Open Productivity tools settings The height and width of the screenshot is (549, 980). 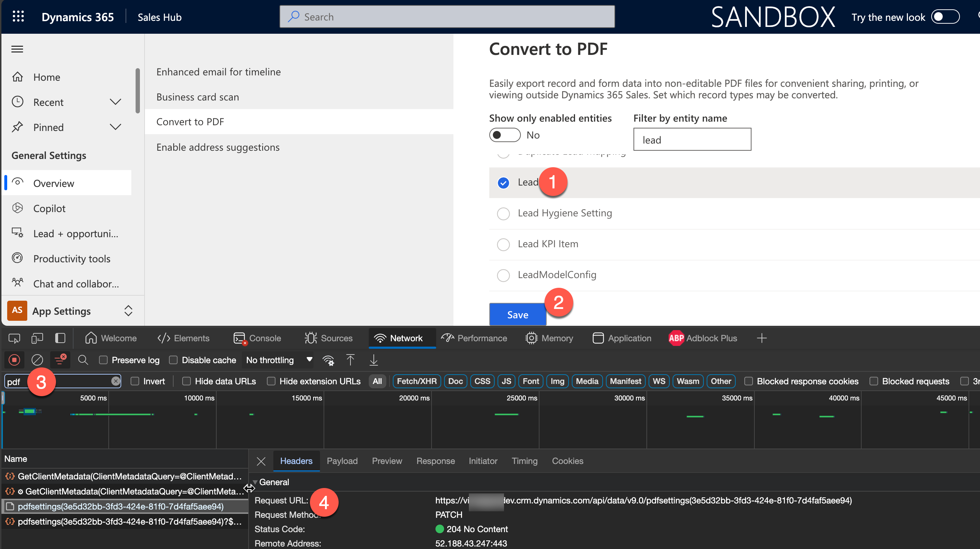(x=71, y=259)
